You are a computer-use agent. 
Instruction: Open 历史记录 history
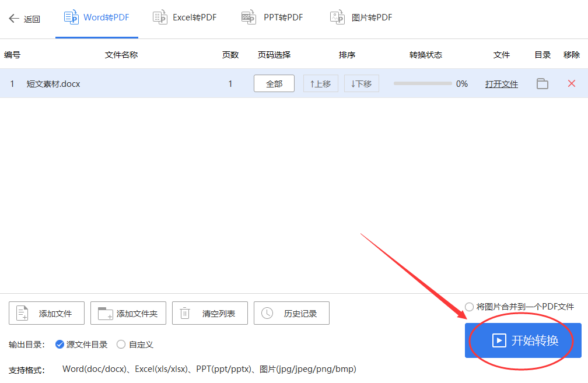tap(292, 313)
